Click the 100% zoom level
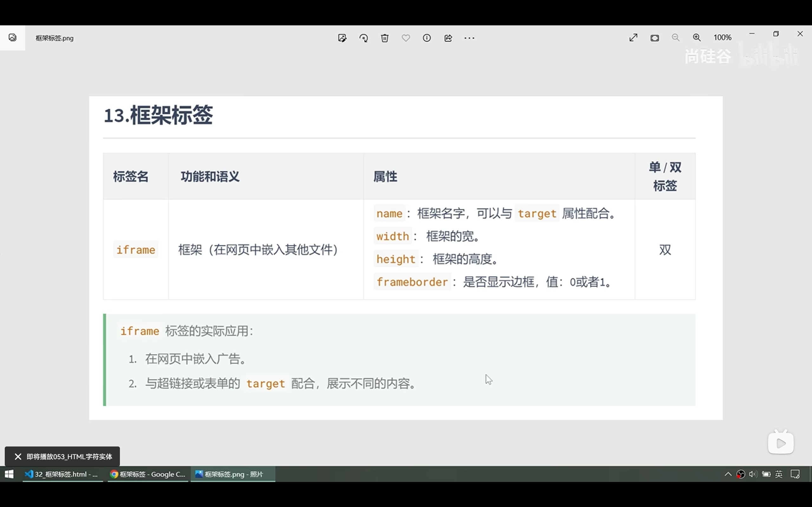 click(723, 37)
